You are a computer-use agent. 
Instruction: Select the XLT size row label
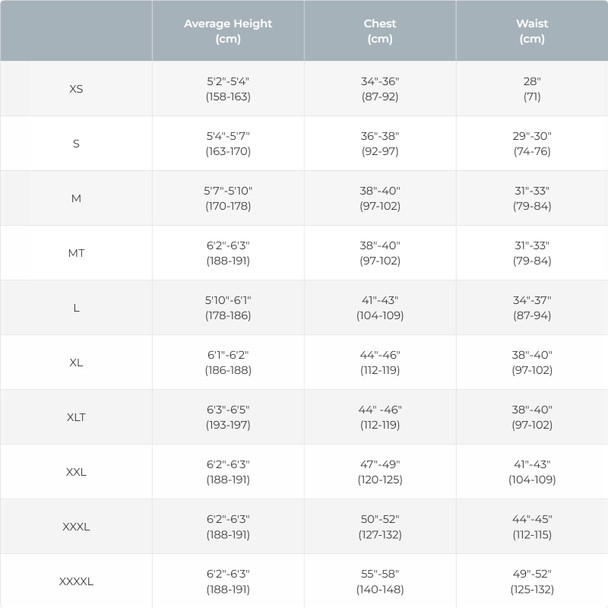(76, 417)
